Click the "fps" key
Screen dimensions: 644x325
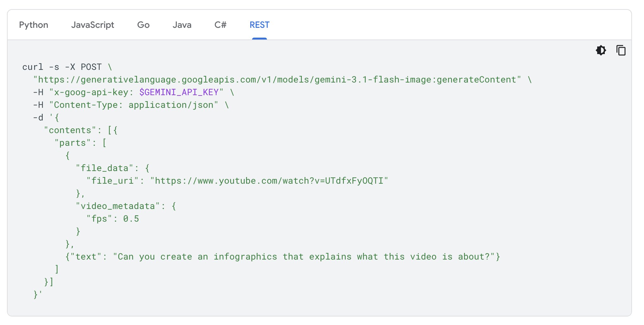(99, 219)
